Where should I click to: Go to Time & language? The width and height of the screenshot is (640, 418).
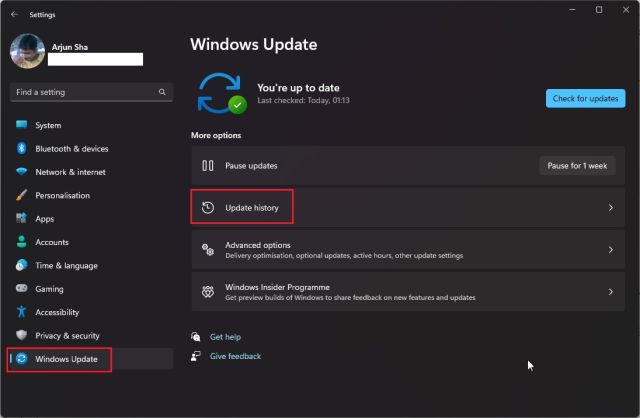pos(91,266)
